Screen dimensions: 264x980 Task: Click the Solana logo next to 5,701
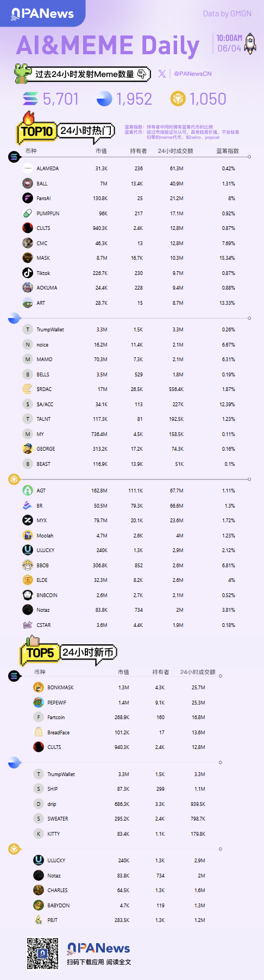30,99
